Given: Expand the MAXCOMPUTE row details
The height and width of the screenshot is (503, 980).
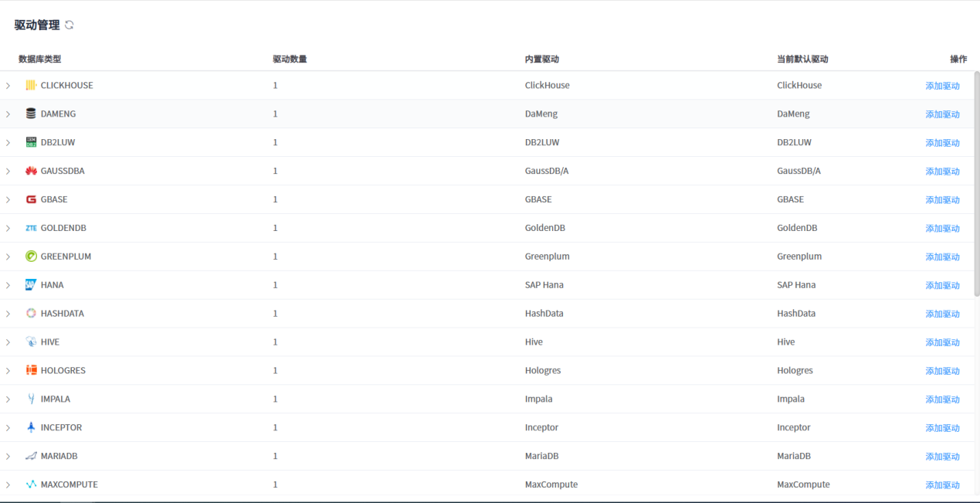Looking at the screenshot, I should 8,485.
